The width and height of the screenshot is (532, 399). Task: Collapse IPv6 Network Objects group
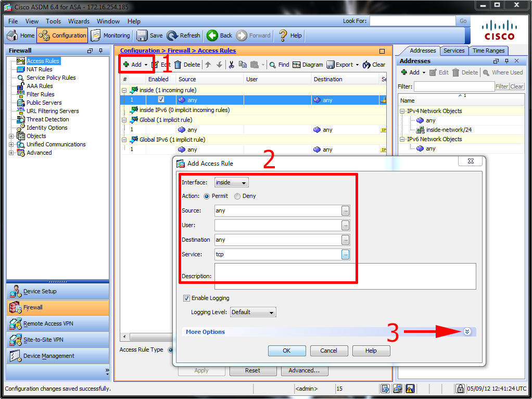coord(402,139)
